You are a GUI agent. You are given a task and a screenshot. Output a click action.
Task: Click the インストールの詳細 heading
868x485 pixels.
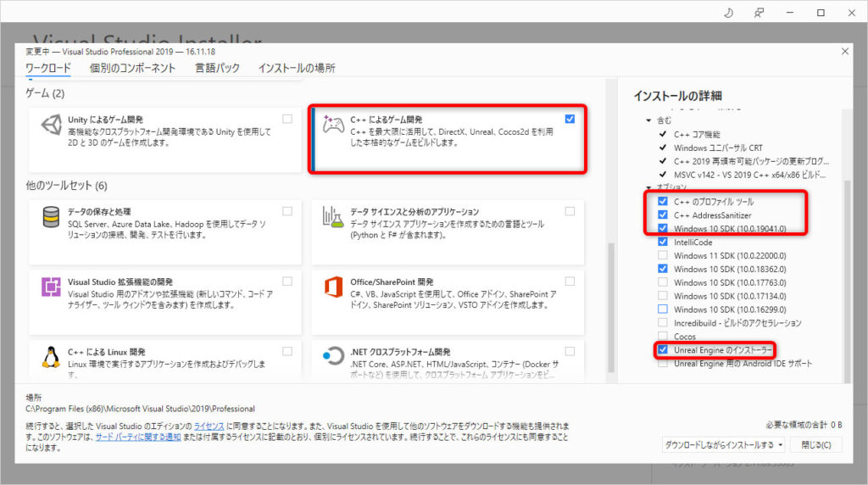pyautogui.click(x=677, y=96)
